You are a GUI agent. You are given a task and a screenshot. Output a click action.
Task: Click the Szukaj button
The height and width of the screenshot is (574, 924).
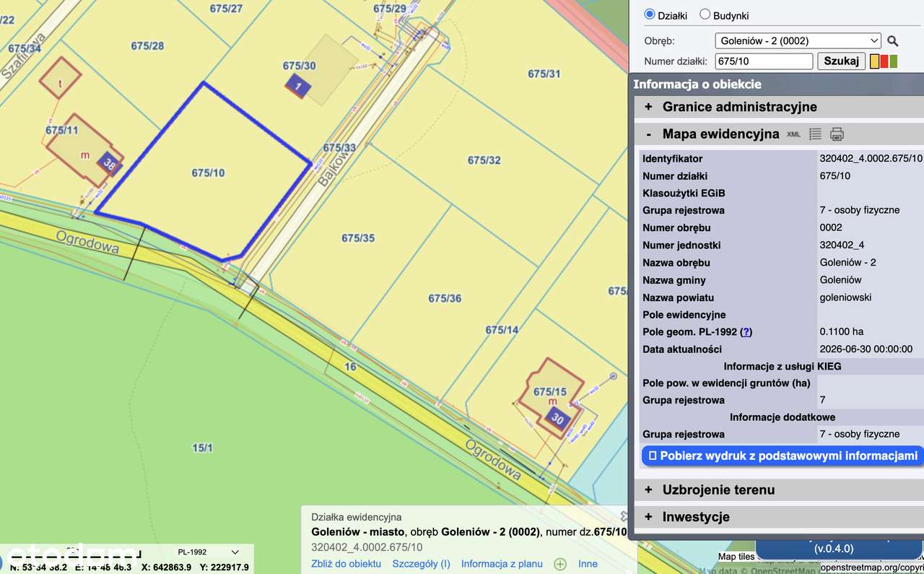coord(841,61)
